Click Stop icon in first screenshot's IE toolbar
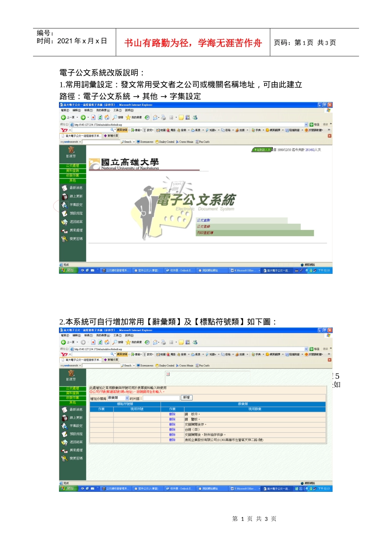Viewport: 392px width, 555px height. pyautogui.click(x=93, y=118)
